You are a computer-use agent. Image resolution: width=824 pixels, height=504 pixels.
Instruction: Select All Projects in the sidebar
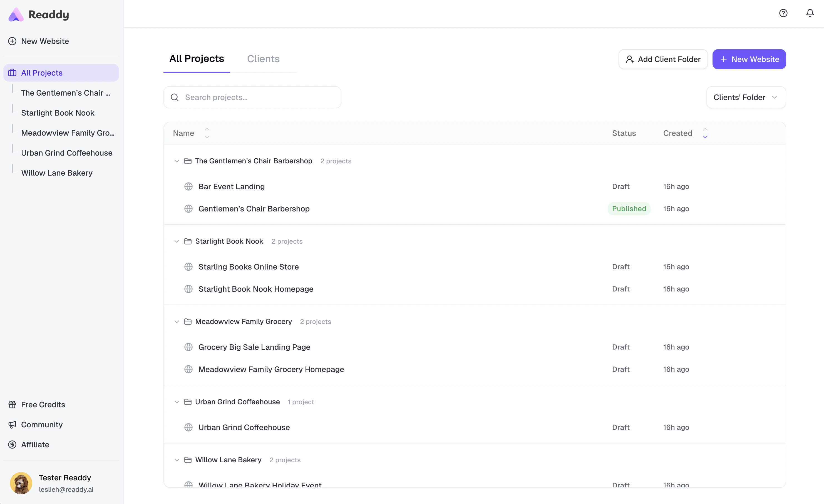[x=41, y=73]
